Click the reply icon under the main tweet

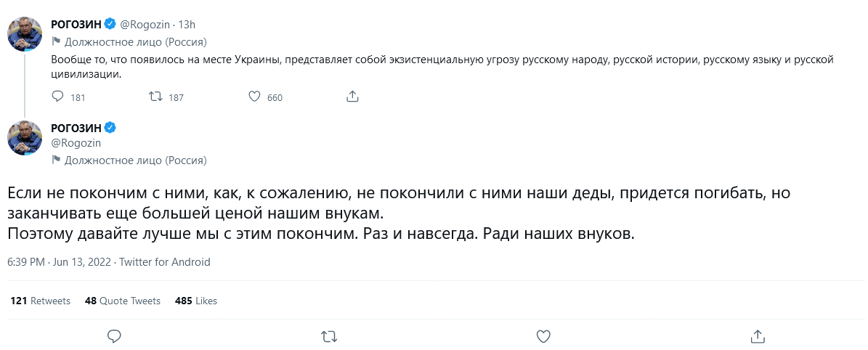113,336
